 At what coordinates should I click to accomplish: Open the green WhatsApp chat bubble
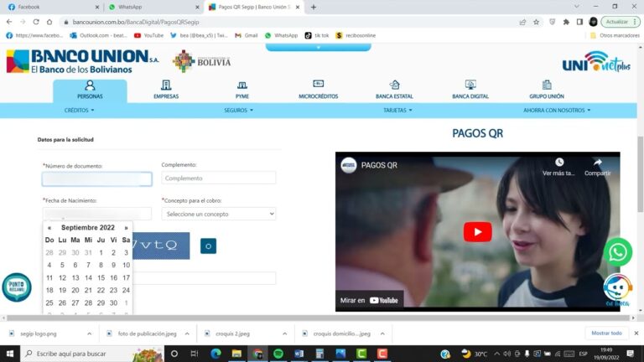click(618, 252)
